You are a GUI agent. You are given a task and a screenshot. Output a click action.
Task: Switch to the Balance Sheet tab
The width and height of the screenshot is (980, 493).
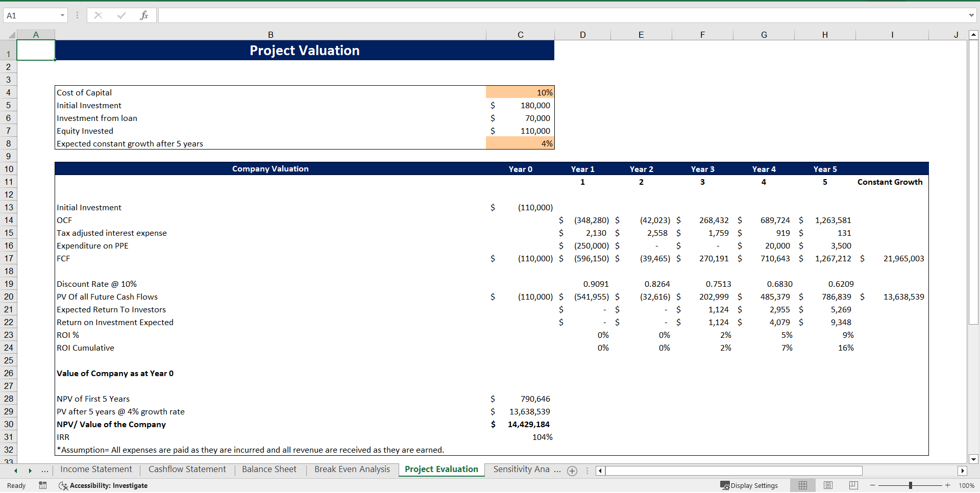click(x=269, y=470)
